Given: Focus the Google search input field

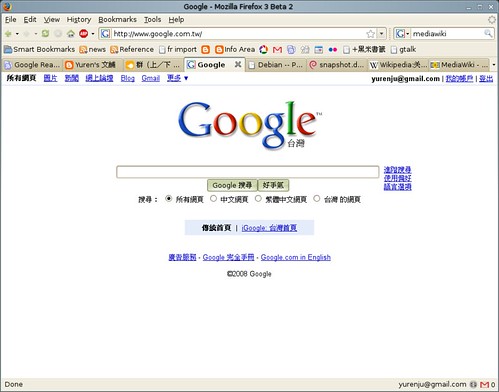Looking at the screenshot, I should pyautogui.click(x=248, y=172).
